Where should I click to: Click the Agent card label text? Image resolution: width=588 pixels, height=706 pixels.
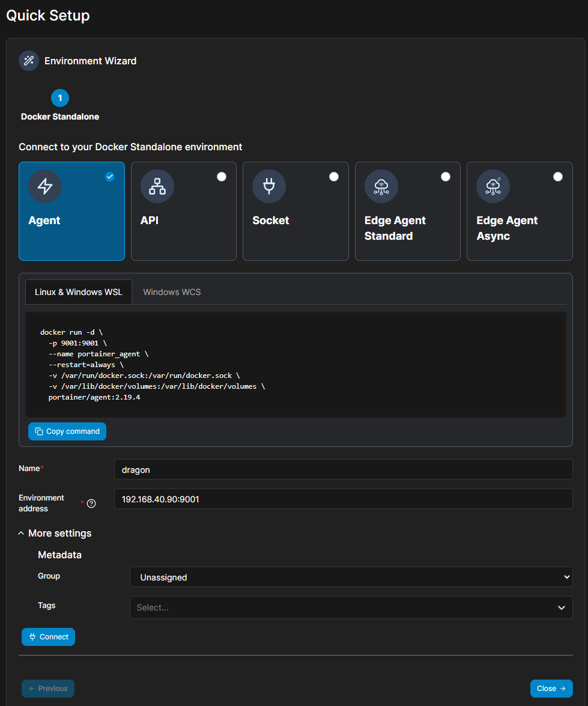(44, 220)
